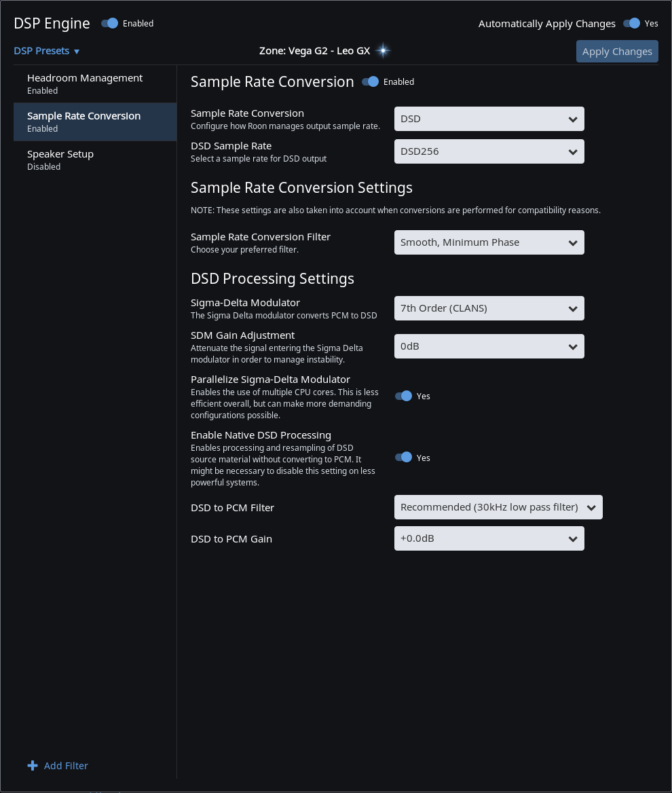Image resolution: width=672 pixels, height=793 pixels.
Task: Open the Sample Rate Conversion dropdown showing DSD
Action: click(489, 119)
